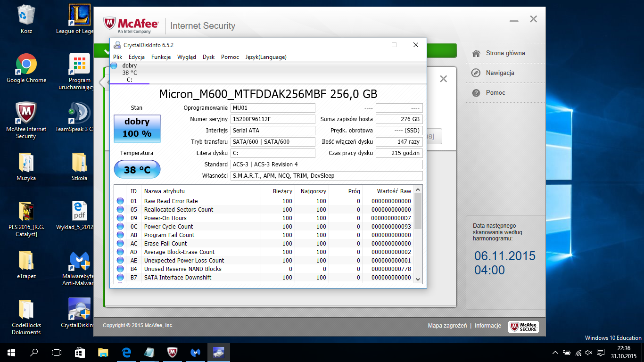644x362 pixels.
Task: Click status orb of Power Cycle Count row
Action: 120,227
